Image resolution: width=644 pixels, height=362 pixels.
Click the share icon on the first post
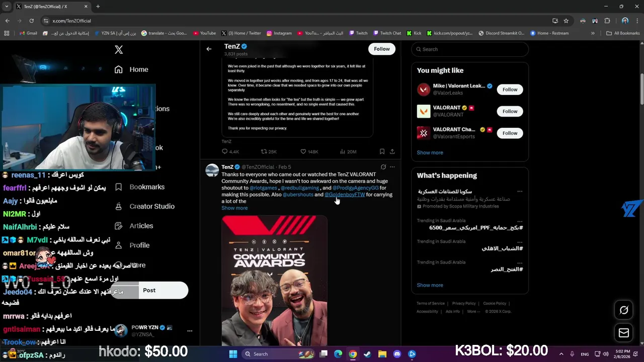pos(392,151)
